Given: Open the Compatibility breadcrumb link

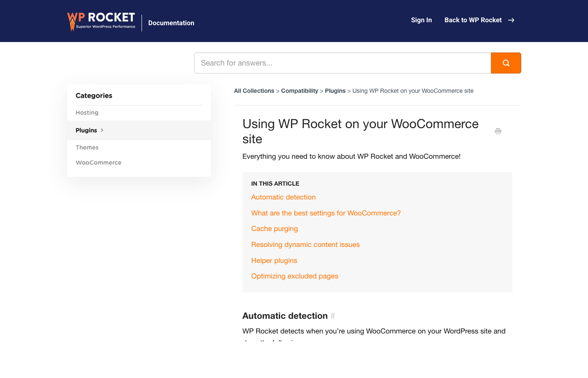Looking at the screenshot, I should [x=299, y=91].
